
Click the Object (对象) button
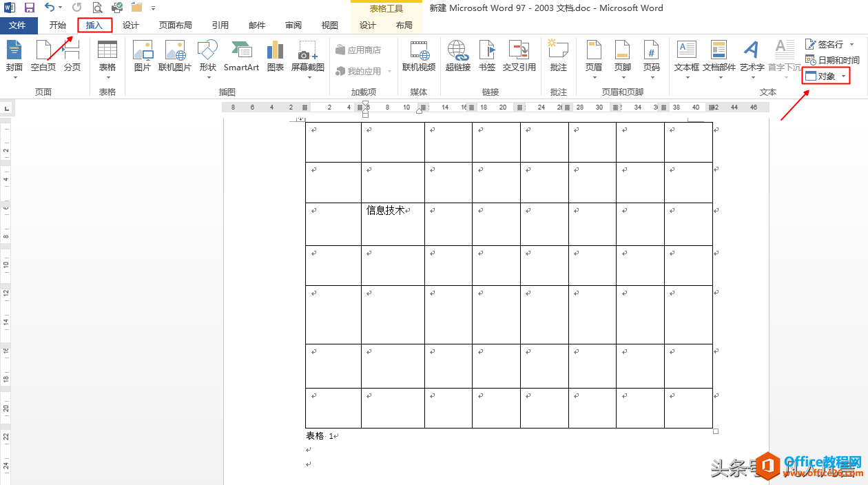tap(820, 76)
